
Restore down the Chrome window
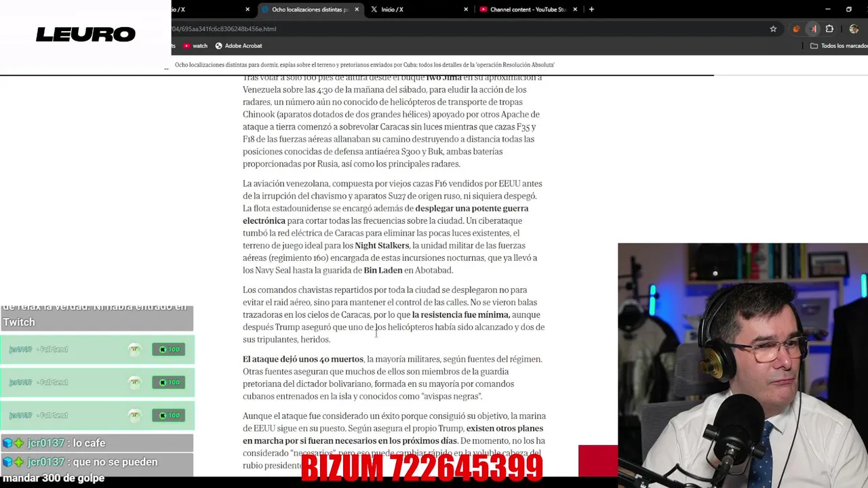[849, 9]
